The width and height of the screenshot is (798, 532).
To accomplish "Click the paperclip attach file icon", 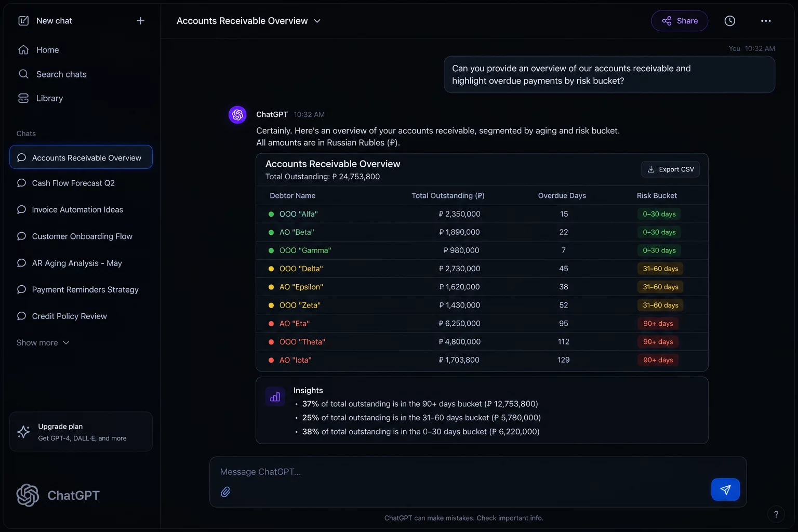I will click(x=225, y=491).
